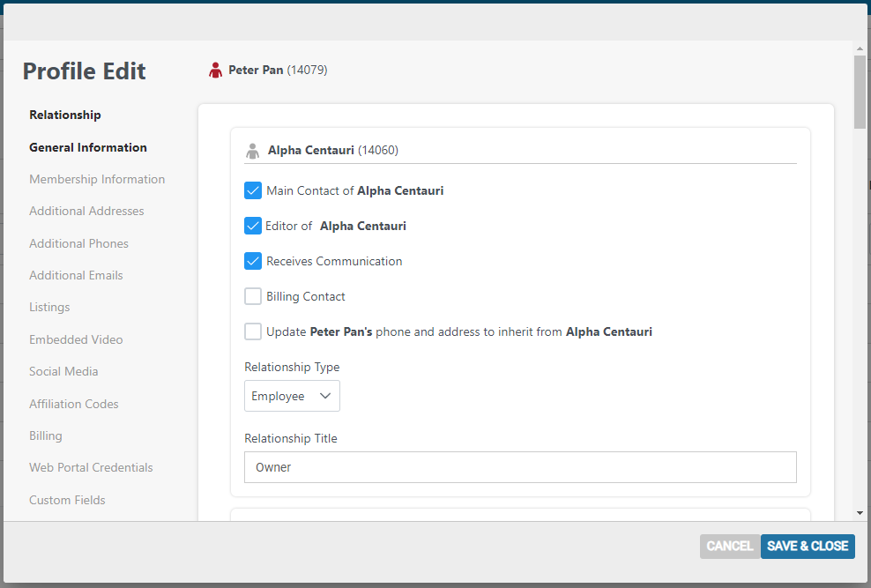Check the inherit phone and address option
The width and height of the screenshot is (871, 588).
tap(253, 331)
